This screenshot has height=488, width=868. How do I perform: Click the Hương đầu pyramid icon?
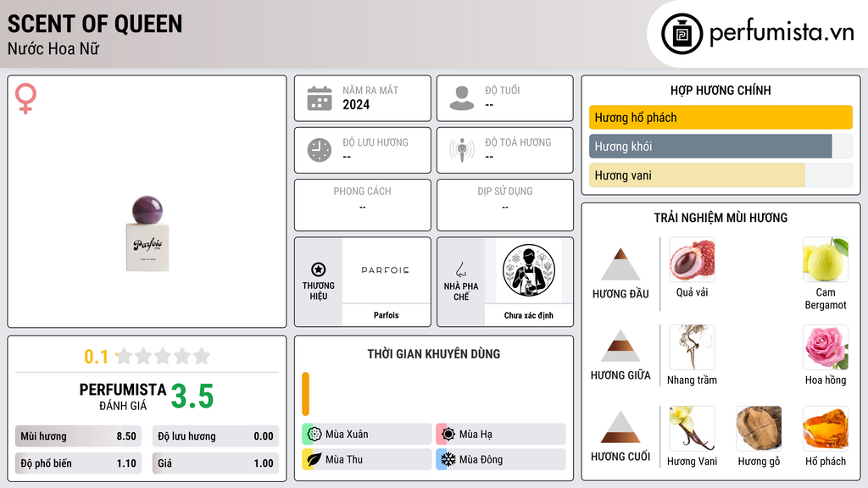coord(620,264)
